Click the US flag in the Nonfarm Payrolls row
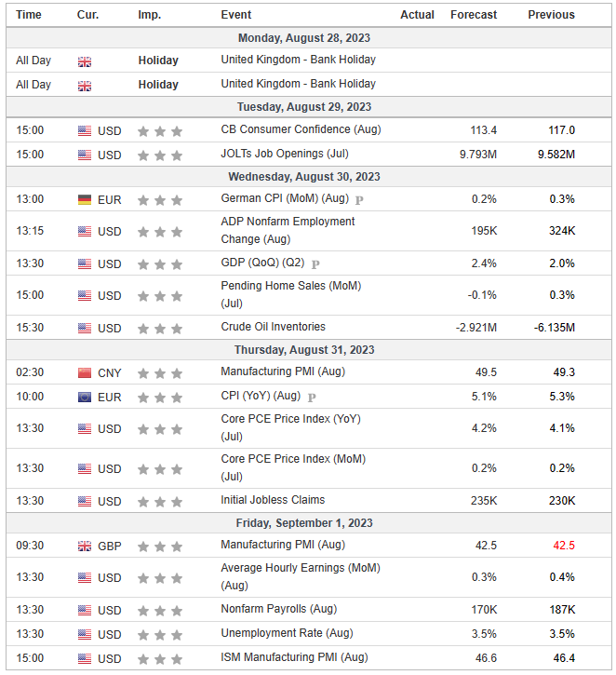The width and height of the screenshot is (616, 675). (x=85, y=611)
